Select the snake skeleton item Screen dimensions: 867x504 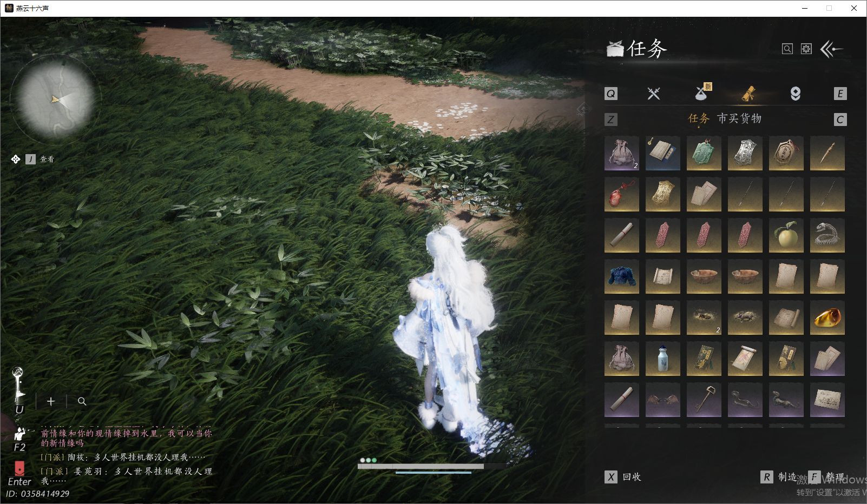[827, 236]
